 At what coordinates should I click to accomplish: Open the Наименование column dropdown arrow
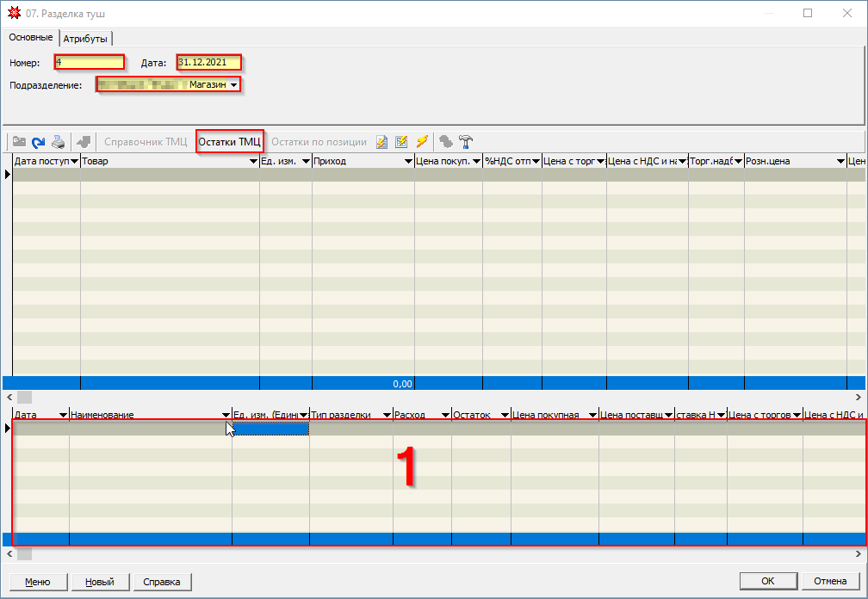pyautogui.click(x=226, y=415)
